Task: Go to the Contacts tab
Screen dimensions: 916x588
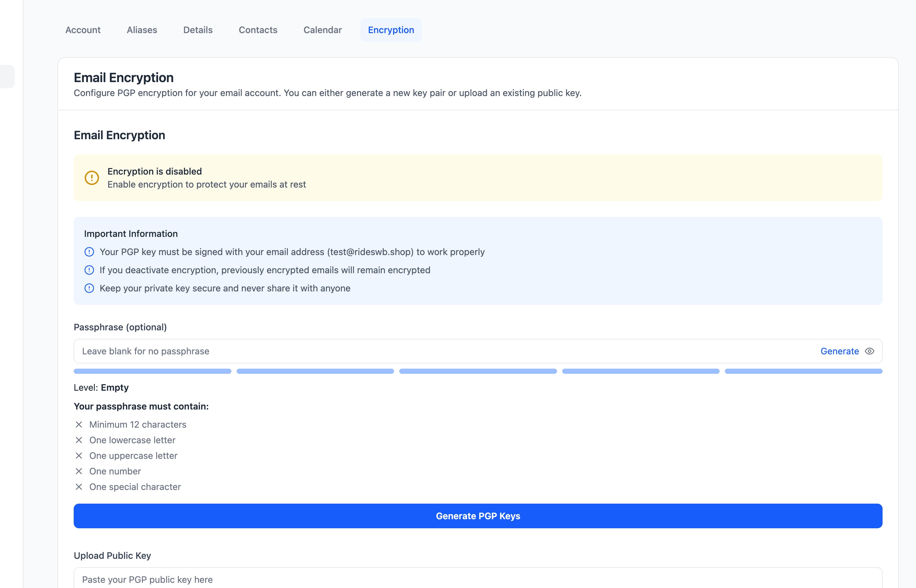Action: (x=258, y=30)
